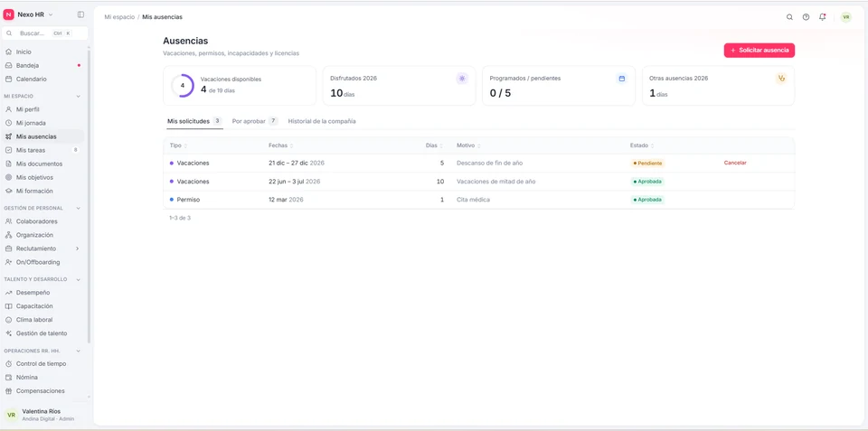
Task: Click the '12 mar 2026' date cell
Action: tap(286, 200)
